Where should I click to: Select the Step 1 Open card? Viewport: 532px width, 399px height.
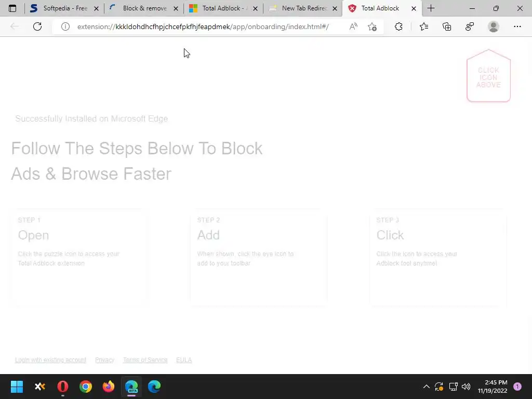pos(79,257)
